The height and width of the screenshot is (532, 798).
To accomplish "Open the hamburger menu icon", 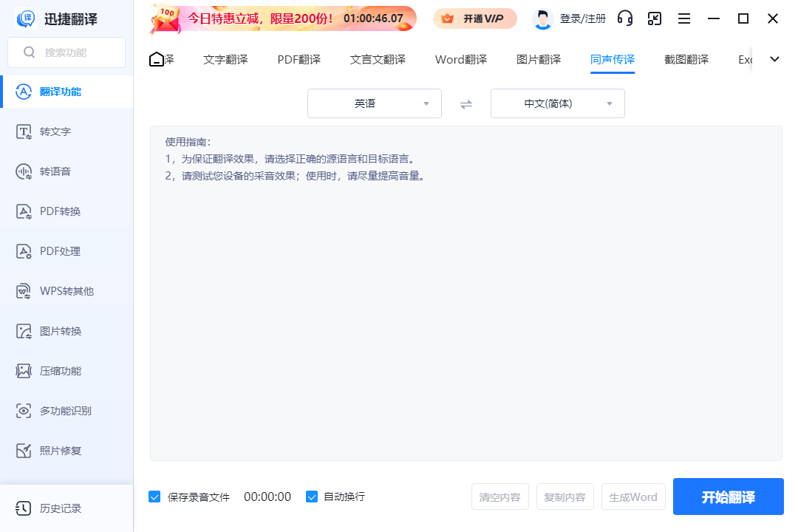I will coord(684,18).
